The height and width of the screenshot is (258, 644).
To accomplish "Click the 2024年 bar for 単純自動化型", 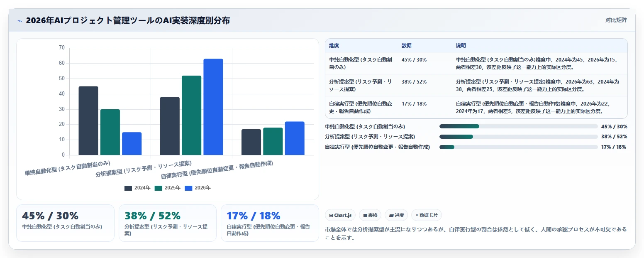I will pyautogui.click(x=88, y=120).
